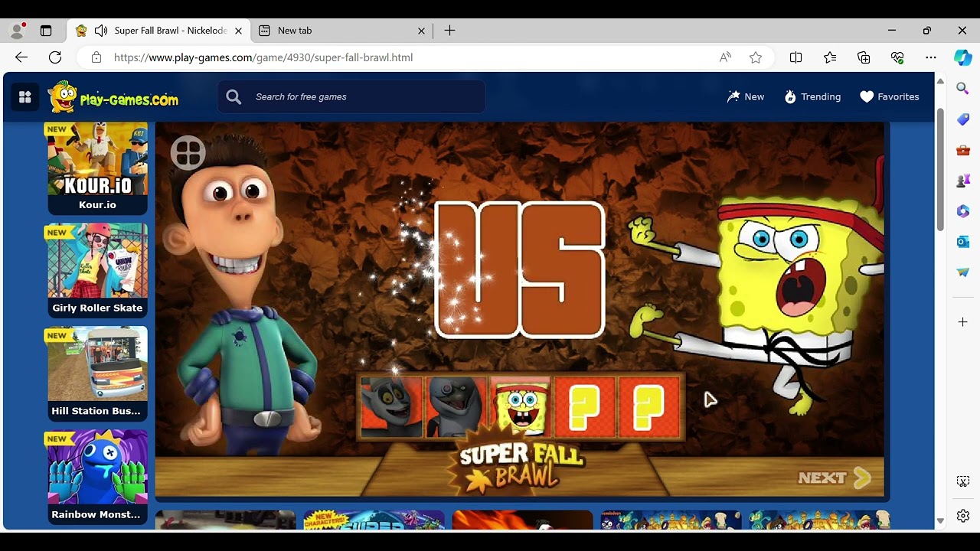Open Settings and more ellipsis menu
This screenshot has width=980, height=551.
point(931,57)
